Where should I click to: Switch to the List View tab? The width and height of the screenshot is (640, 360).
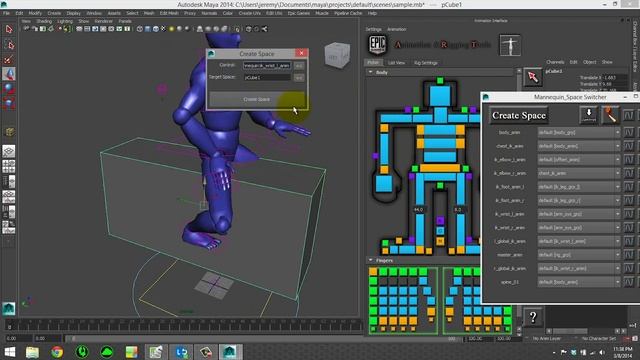[x=396, y=63]
